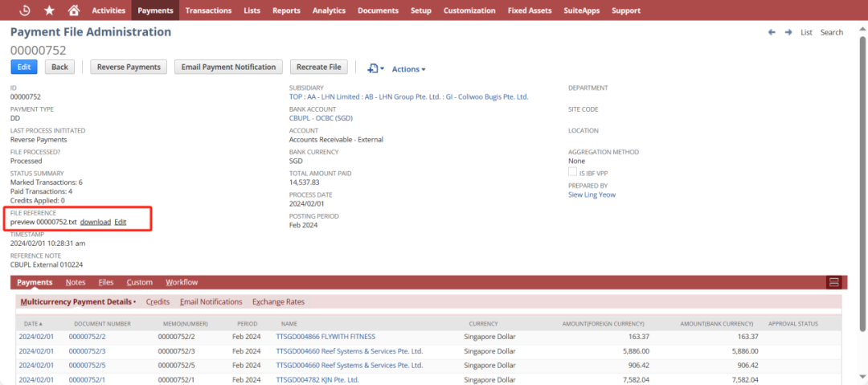Open the subsidiary Coliwoo Bugis link
The image size is (868, 385).
point(408,96)
